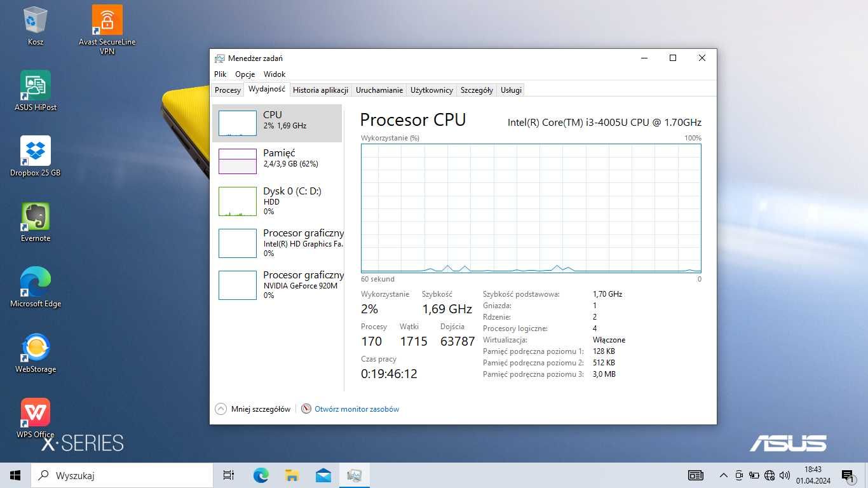Image resolution: width=868 pixels, height=488 pixels.
Task: Show hidden system tray icons
Action: [723, 475]
